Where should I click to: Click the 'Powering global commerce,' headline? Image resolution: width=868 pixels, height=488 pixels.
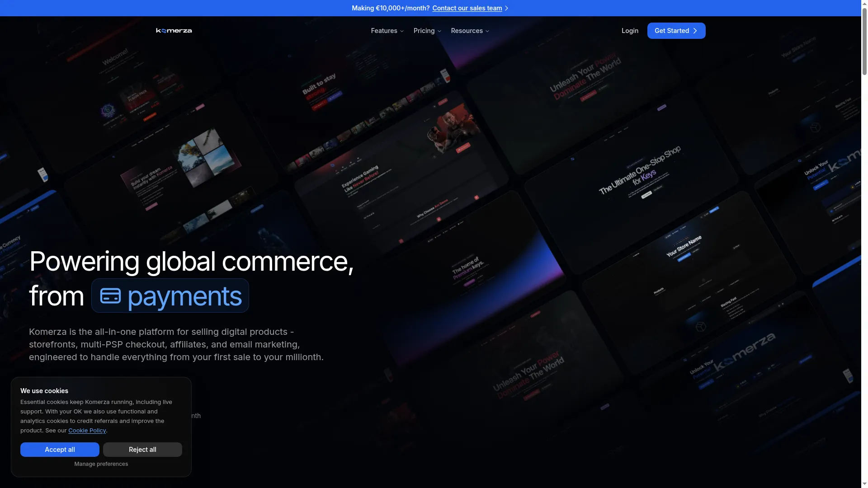(x=191, y=261)
